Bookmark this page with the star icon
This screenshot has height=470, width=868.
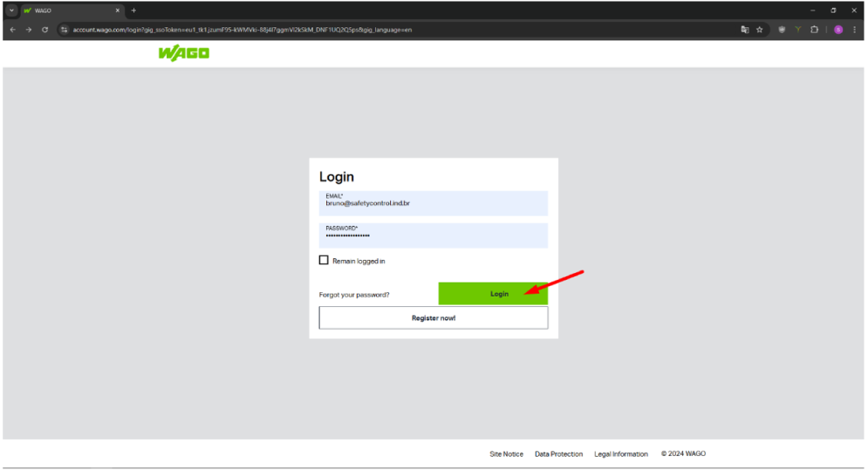(760, 30)
